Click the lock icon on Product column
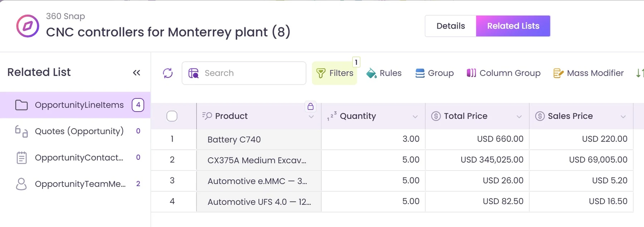The image size is (644, 227). pos(311,107)
